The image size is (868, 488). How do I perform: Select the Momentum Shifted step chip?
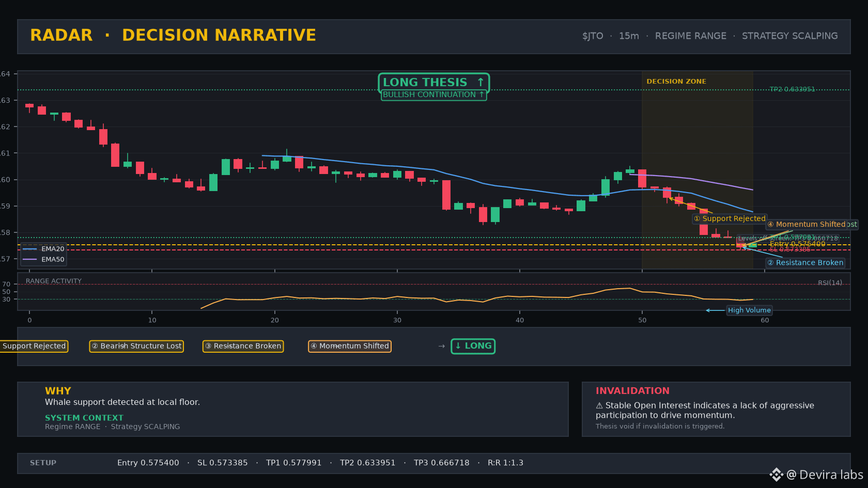(350, 346)
